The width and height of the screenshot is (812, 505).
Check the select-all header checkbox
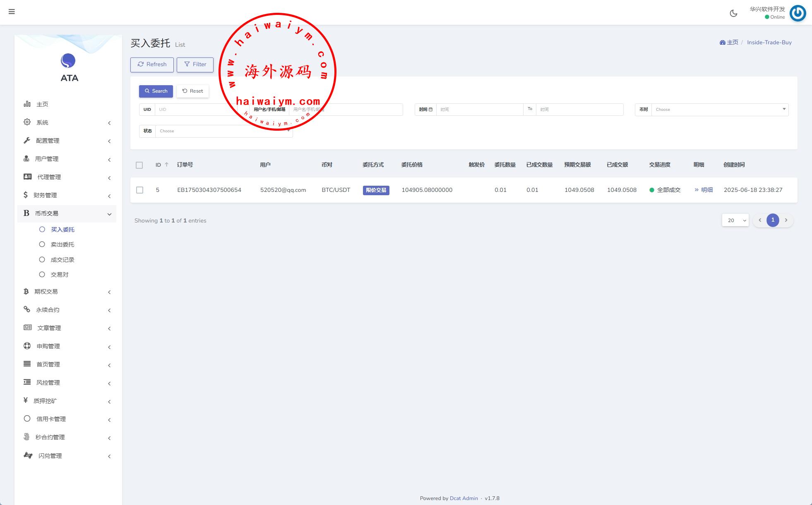click(139, 165)
